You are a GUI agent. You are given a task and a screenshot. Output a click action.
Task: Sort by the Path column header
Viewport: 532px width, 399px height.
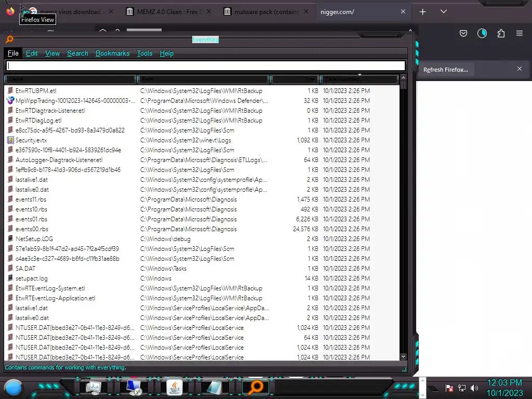(204, 79)
